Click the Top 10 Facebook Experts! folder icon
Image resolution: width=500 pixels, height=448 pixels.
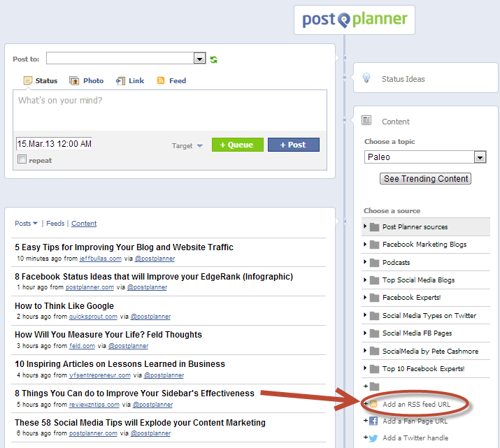click(x=374, y=369)
